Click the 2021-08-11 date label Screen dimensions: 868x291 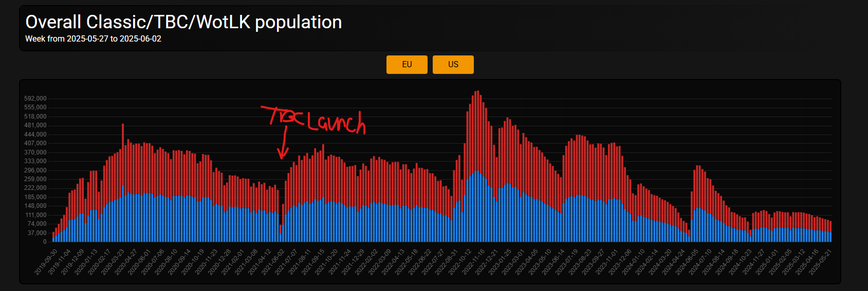(x=300, y=262)
